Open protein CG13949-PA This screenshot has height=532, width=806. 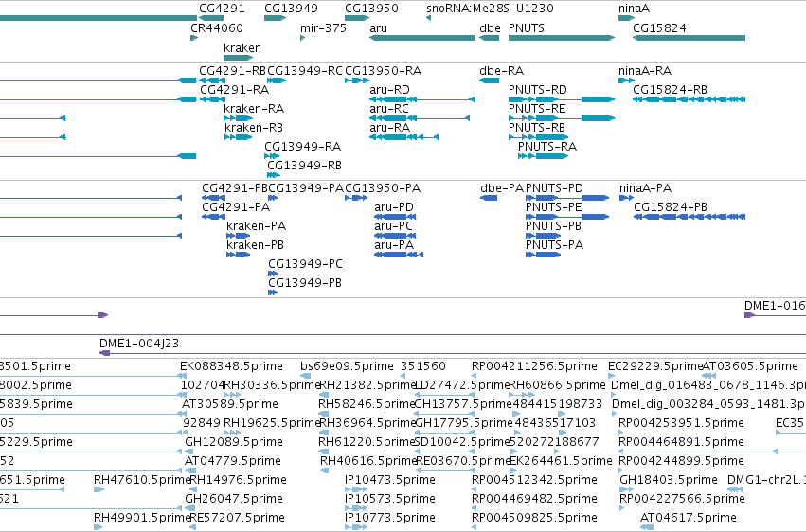(273, 198)
